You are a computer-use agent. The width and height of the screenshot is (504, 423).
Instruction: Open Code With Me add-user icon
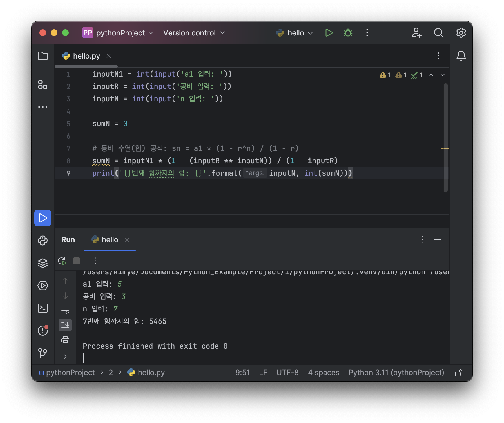(x=416, y=33)
